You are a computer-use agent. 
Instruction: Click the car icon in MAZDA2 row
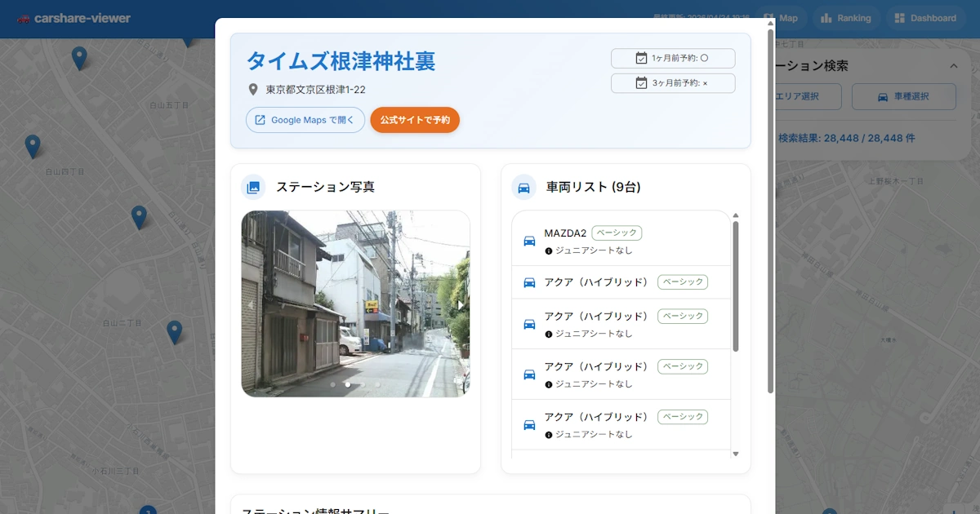tap(529, 241)
